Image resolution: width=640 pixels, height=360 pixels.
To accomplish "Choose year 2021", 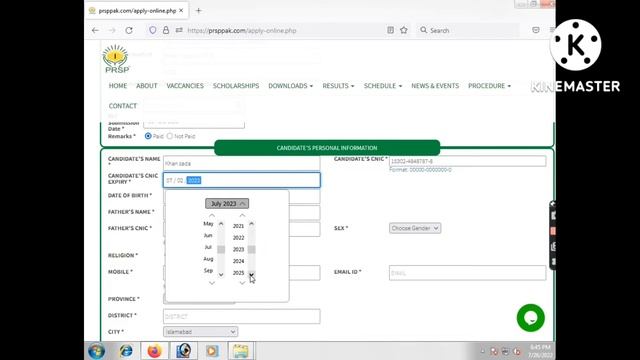I will pyautogui.click(x=238, y=226).
